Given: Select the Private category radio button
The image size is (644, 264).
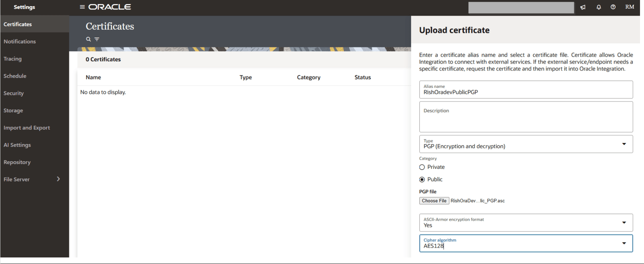Looking at the screenshot, I should coord(422,167).
